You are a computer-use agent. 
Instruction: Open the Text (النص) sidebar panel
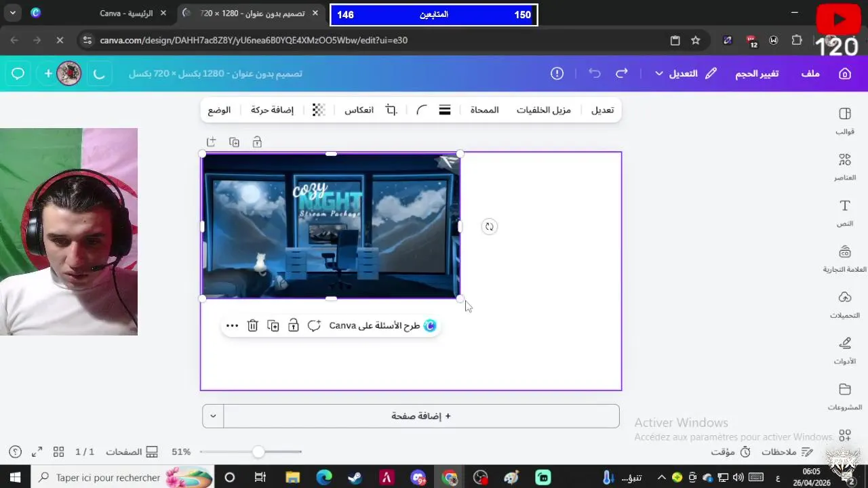point(844,213)
